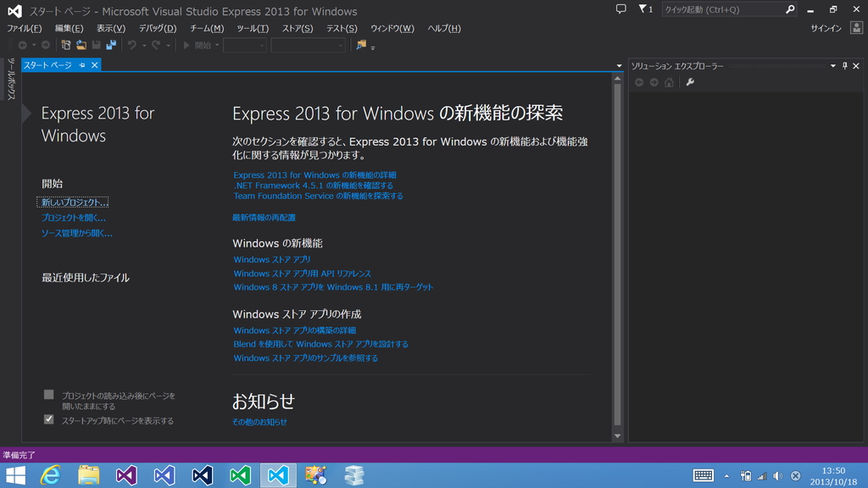Click the Undo icon in the toolbar

131,45
